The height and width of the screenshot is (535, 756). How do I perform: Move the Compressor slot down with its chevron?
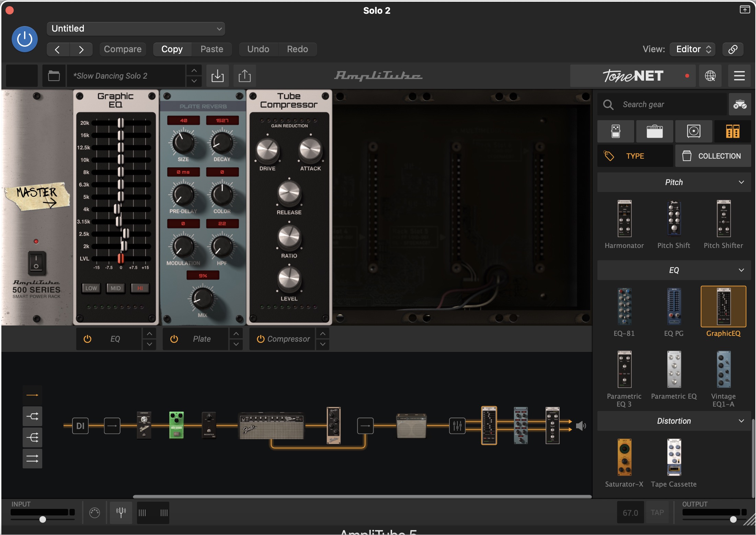323,344
